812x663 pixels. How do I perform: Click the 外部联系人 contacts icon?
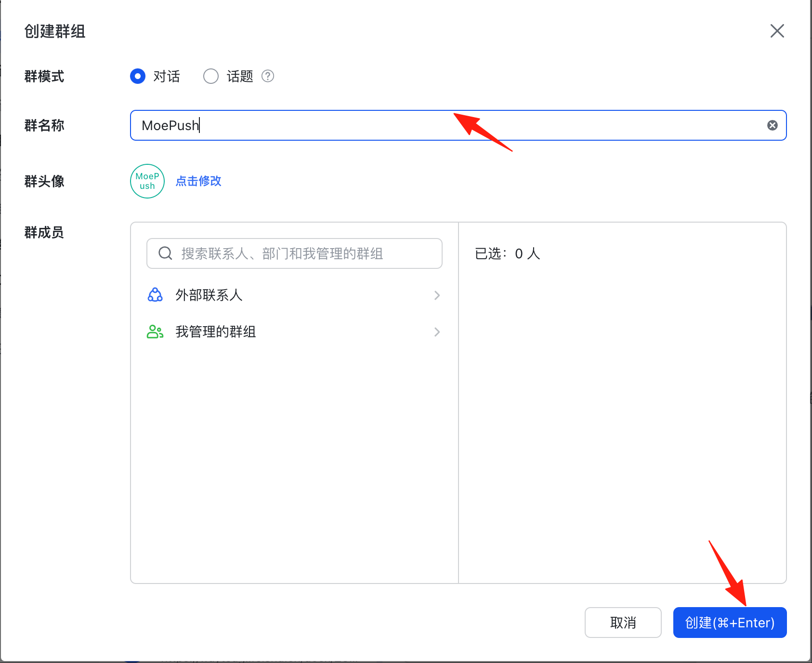155,295
